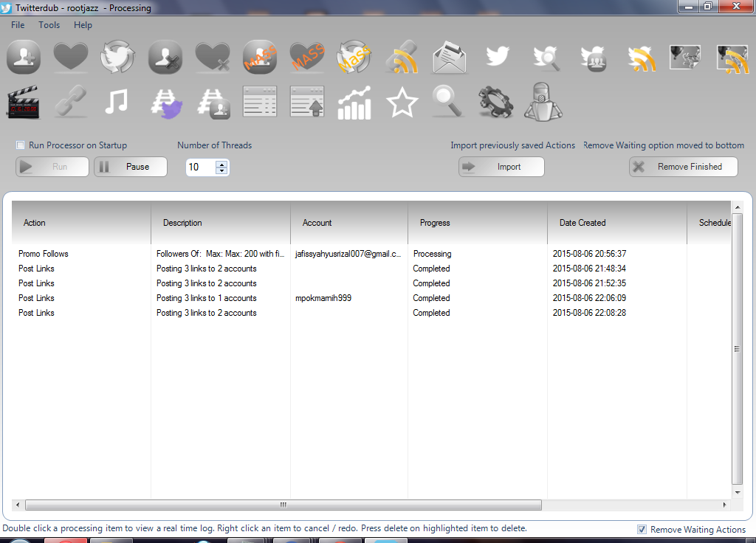The height and width of the screenshot is (543, 756).
Task: Open the Unfollow person-with-X icon
Action: point(165,57)
